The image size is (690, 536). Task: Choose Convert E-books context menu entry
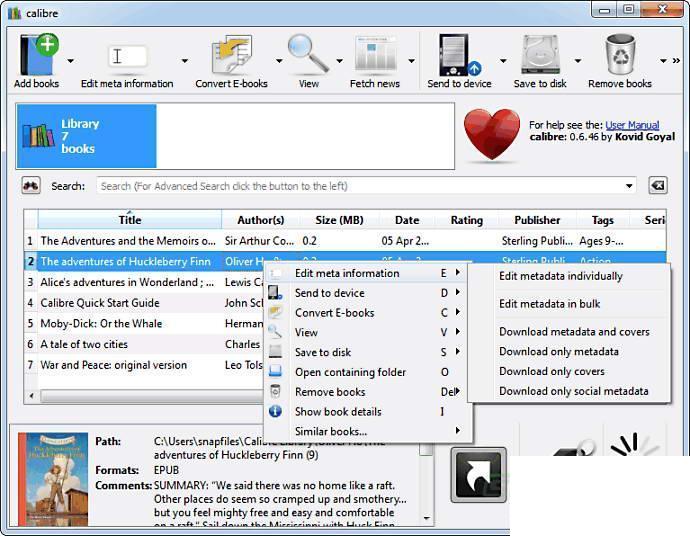point(368,312)
